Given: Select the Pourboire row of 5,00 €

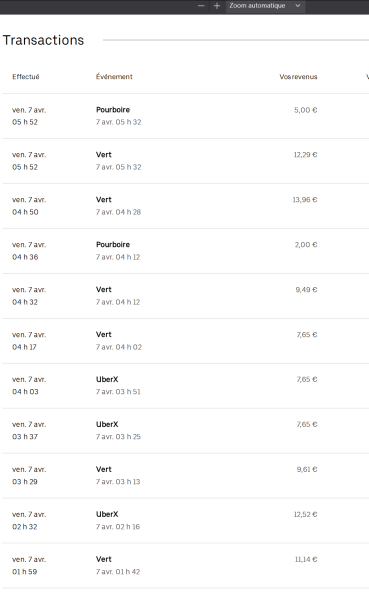Looking at the screenshot, I should (186, 116).
